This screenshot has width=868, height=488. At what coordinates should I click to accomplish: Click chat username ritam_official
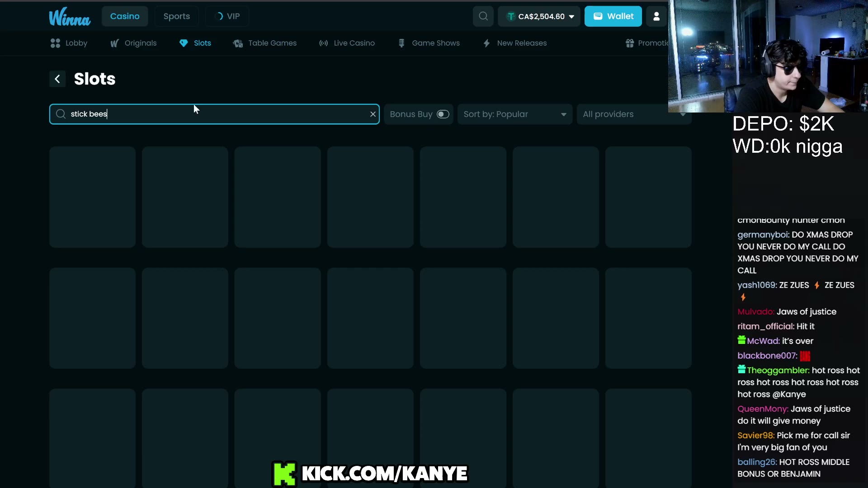(766, 327)
